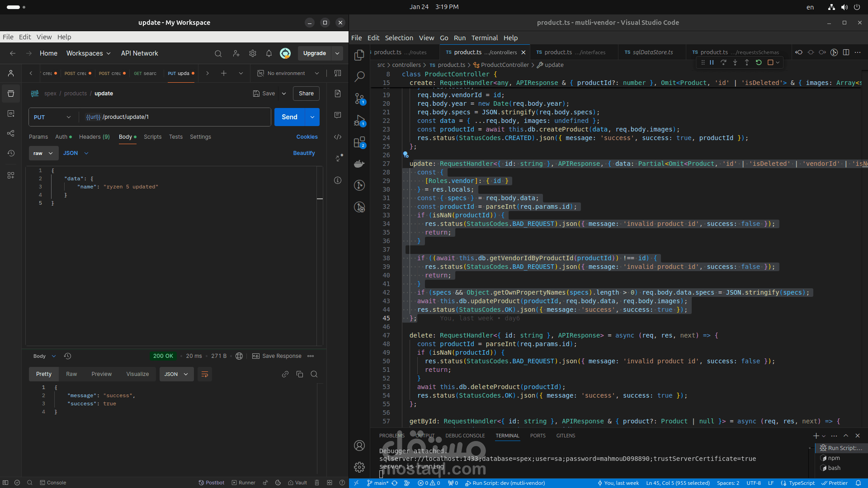Open Source Control view in activity bar
The height and width of the screenshot is (488, 868).
click(x=359, y=98)
